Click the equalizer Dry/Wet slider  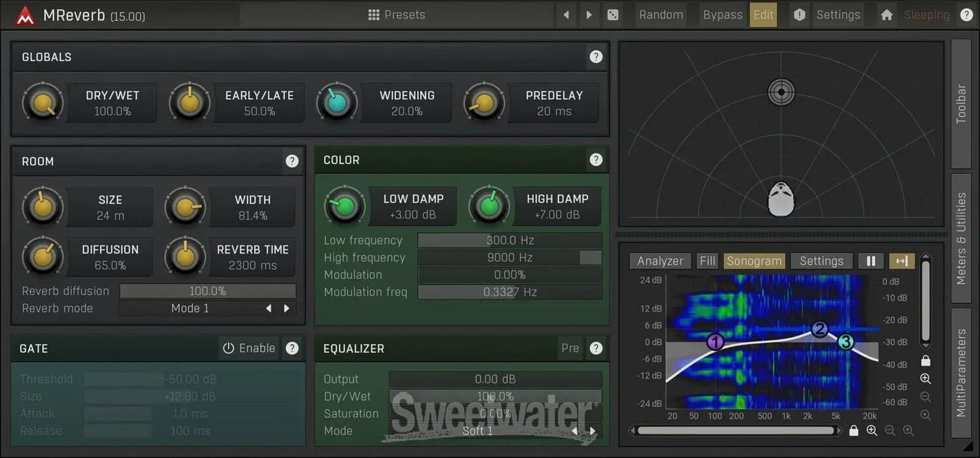pyautogui.click(x=495, y=397)
